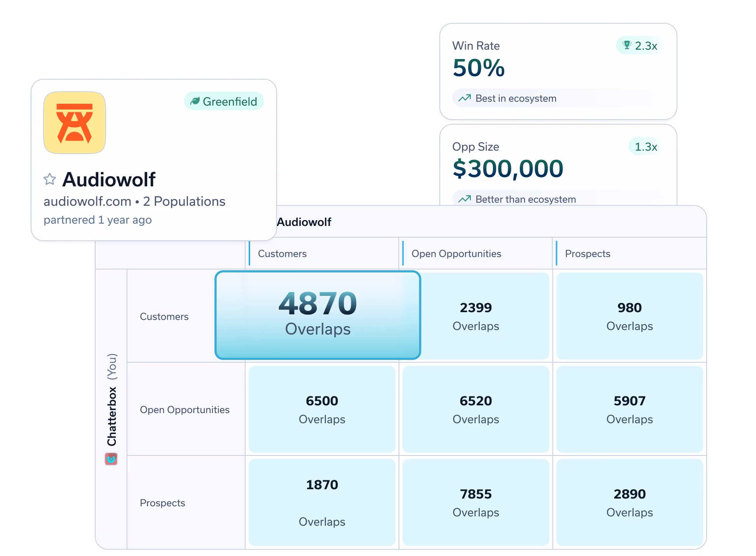Click the trophy icon beside 2.3x
The image size is (756, 556).
point(627,45)
